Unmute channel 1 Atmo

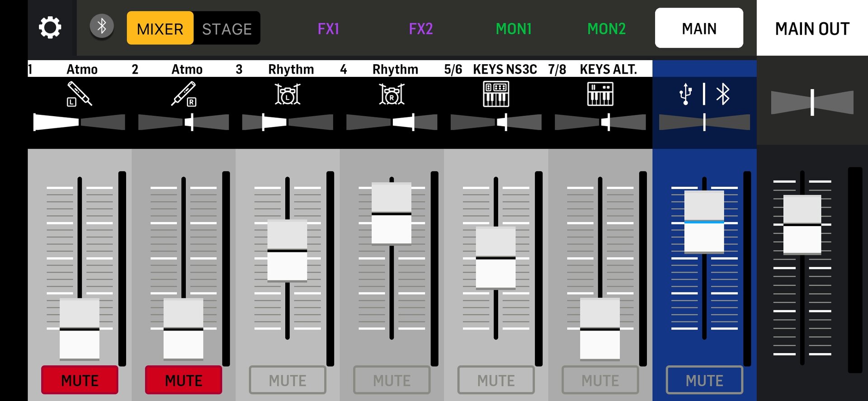pyautogui.click(x=80, y=380)
